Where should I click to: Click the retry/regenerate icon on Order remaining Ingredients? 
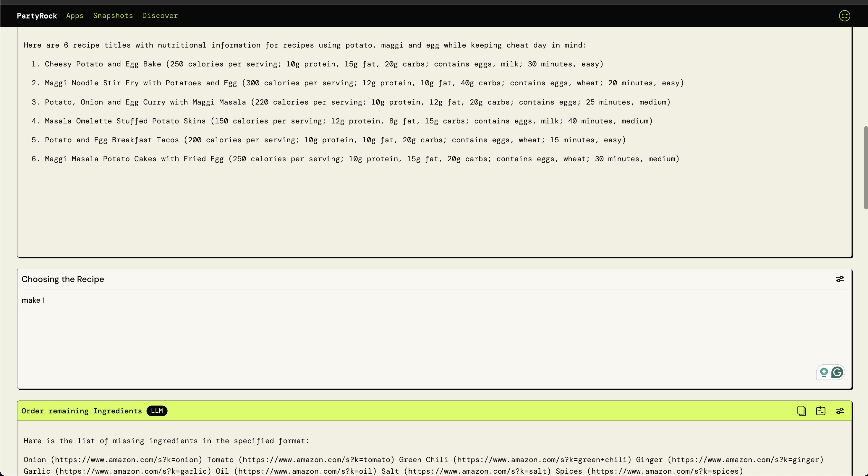(820, 411)
